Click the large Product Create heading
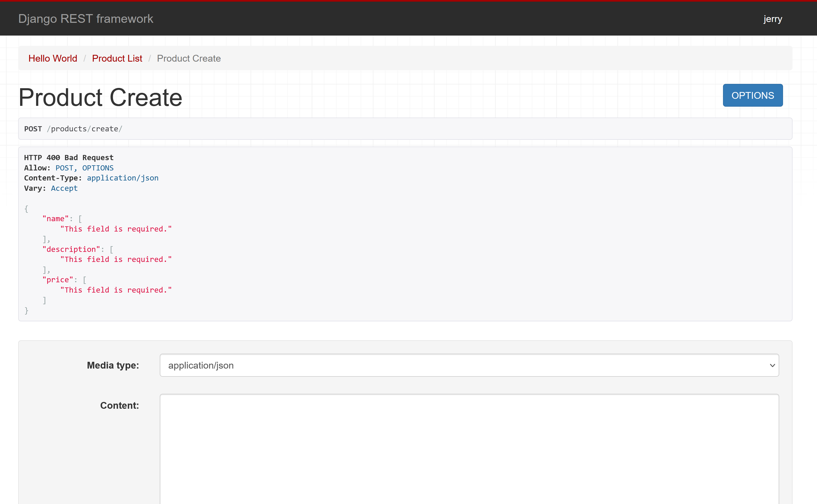817x504 pixels. [x=101, y=97]
